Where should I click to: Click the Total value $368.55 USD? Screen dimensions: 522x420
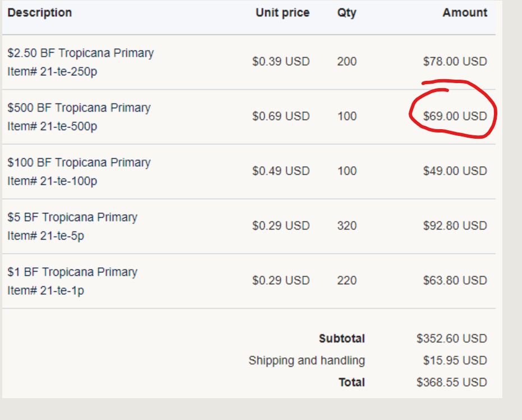coord(452,382)
